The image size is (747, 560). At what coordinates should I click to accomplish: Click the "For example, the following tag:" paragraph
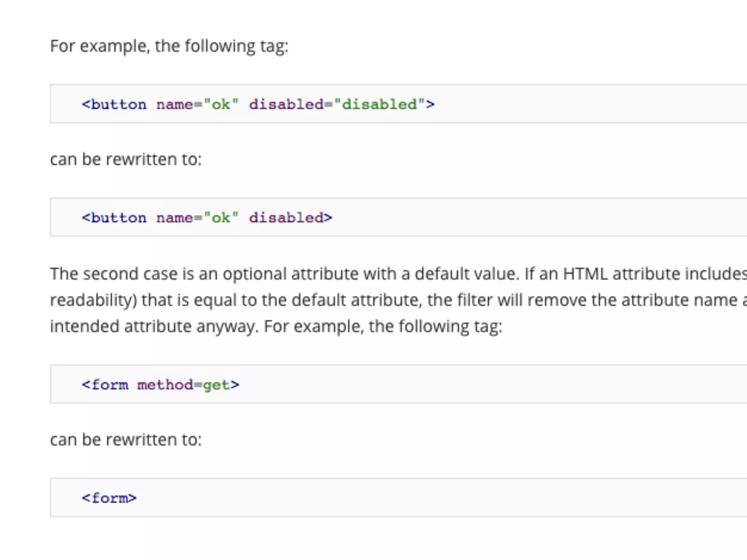tap(169, 46)
